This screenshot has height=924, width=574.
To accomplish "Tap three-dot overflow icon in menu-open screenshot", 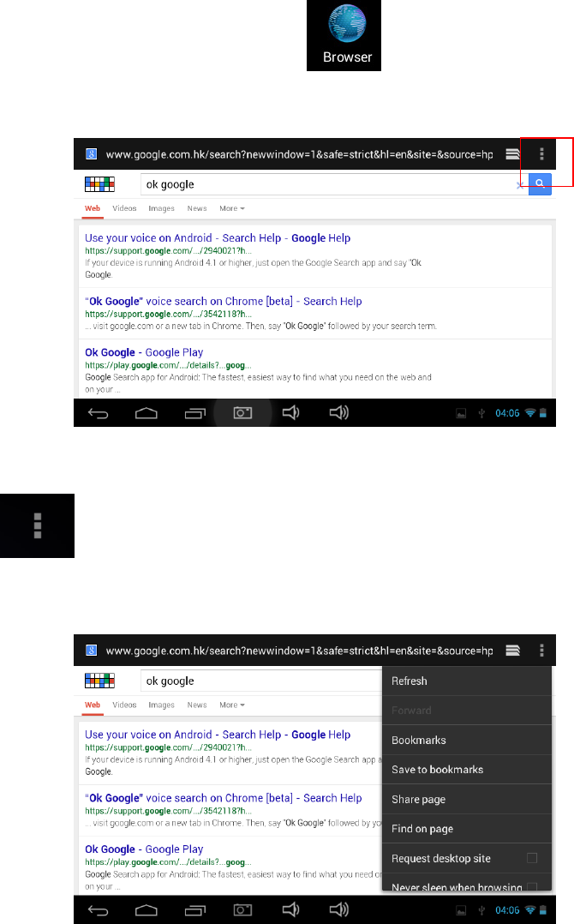I will pyautogui.click(x=541, y=651).
